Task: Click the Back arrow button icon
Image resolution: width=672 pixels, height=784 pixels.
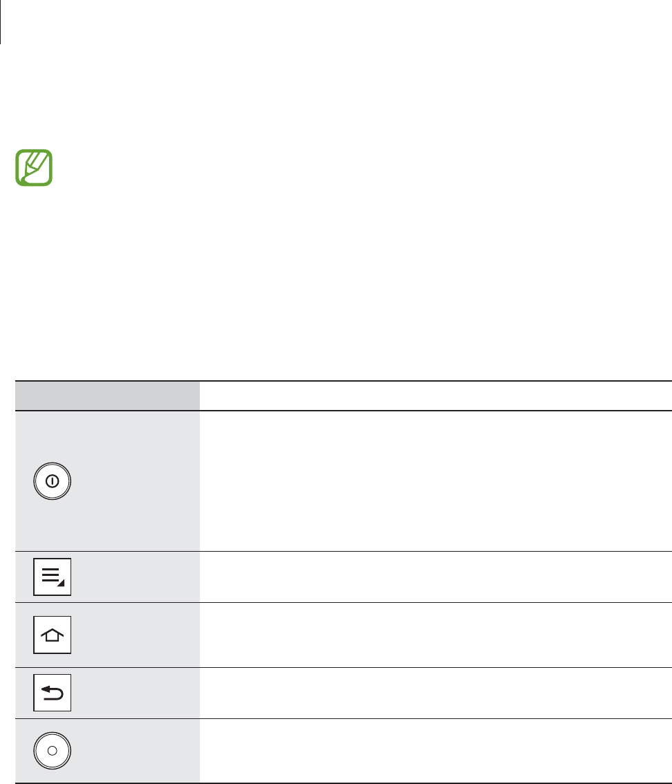Action: click(x=53, y=693)
